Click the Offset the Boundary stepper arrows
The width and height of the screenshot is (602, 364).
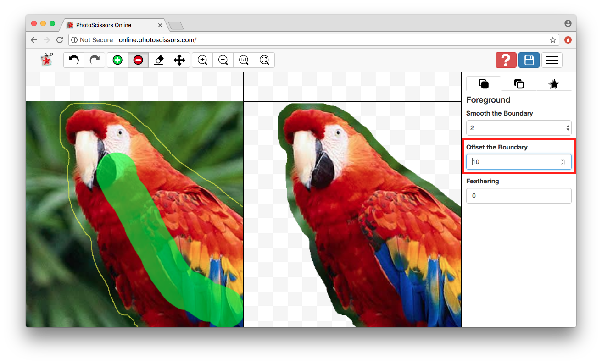coord(563,162)
